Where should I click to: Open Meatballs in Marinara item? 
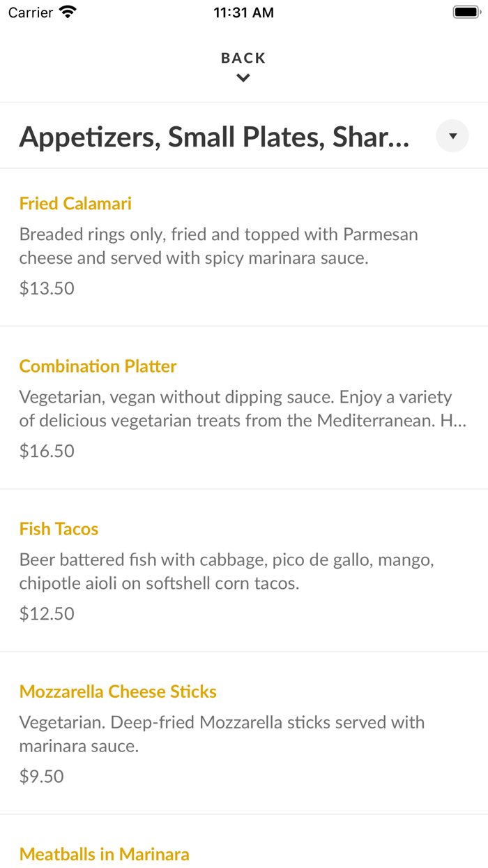pyautogui.click(x=104, y=854)
